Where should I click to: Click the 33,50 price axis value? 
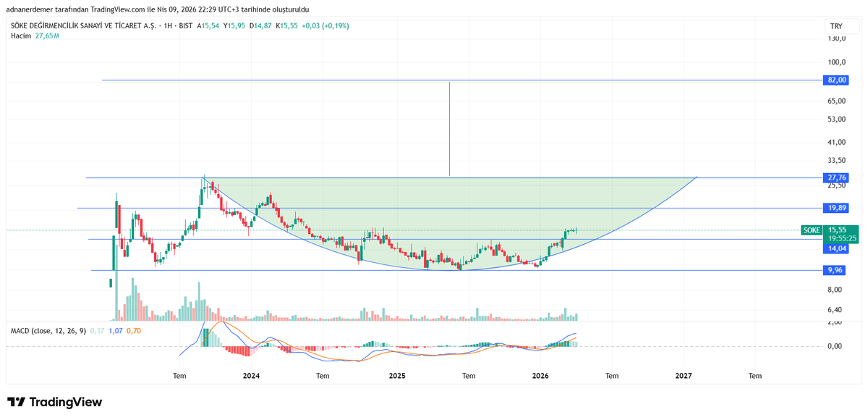click(x=837, y=160)
